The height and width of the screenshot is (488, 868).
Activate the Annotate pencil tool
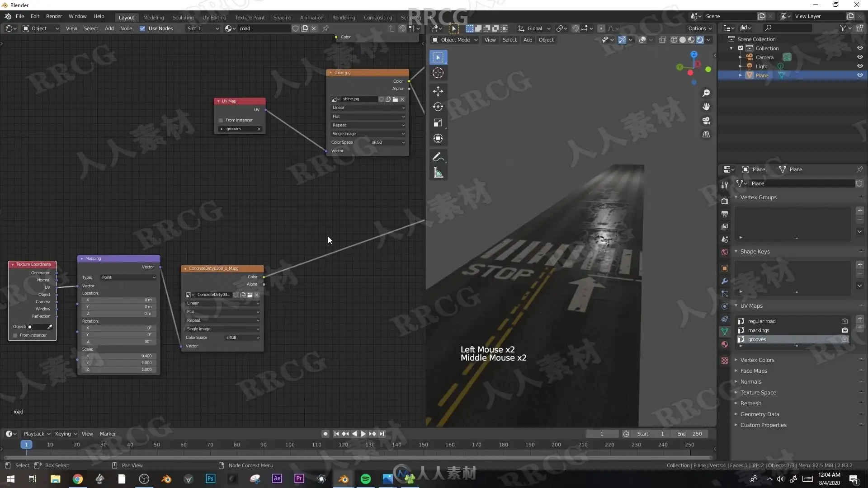click(x=438, y=157)
